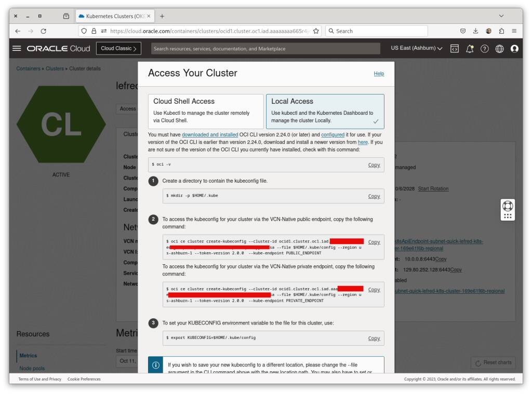Copy the PUBLIC_ENDPOINT kubeconfig command
Viewport: 532px width, 394px height.
374,242
